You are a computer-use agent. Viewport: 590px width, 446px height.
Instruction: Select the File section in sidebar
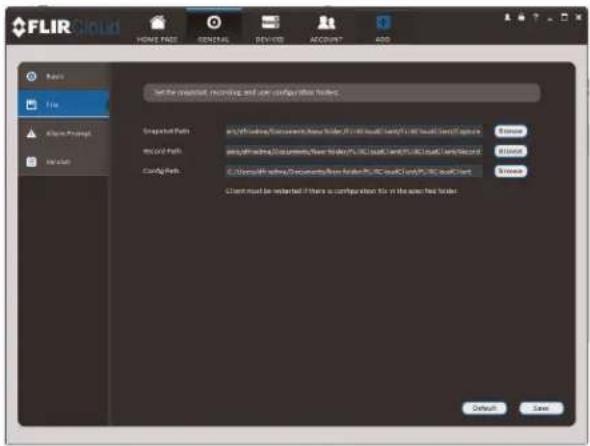click(x=64, y=104)
